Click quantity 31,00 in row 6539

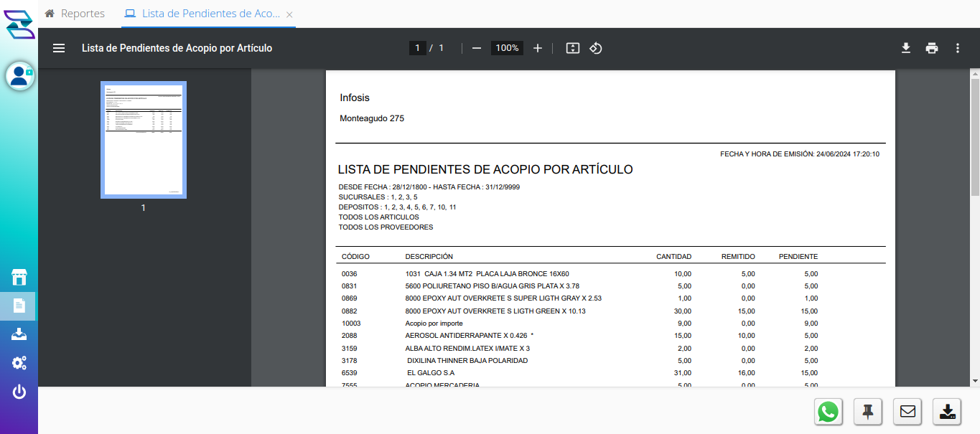pos(683,373)
